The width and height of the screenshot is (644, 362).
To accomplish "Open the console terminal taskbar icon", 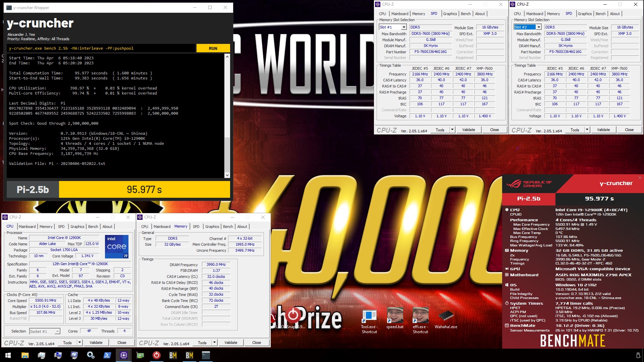I will (x=206, y=355).
